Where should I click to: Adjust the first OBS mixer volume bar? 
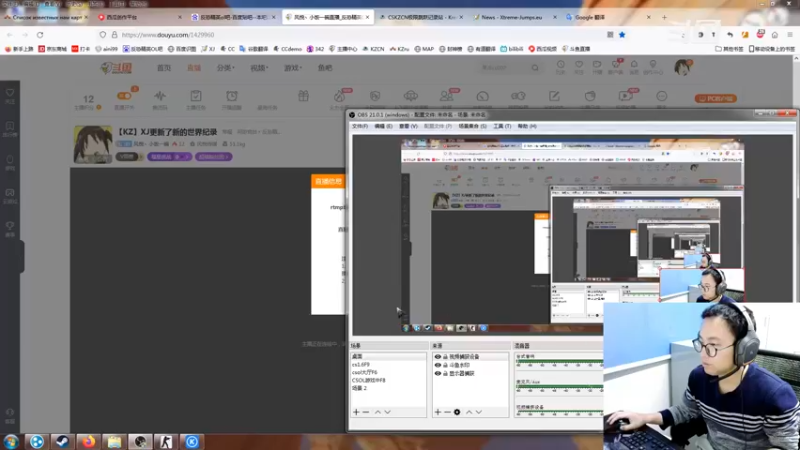pos(559,362)
